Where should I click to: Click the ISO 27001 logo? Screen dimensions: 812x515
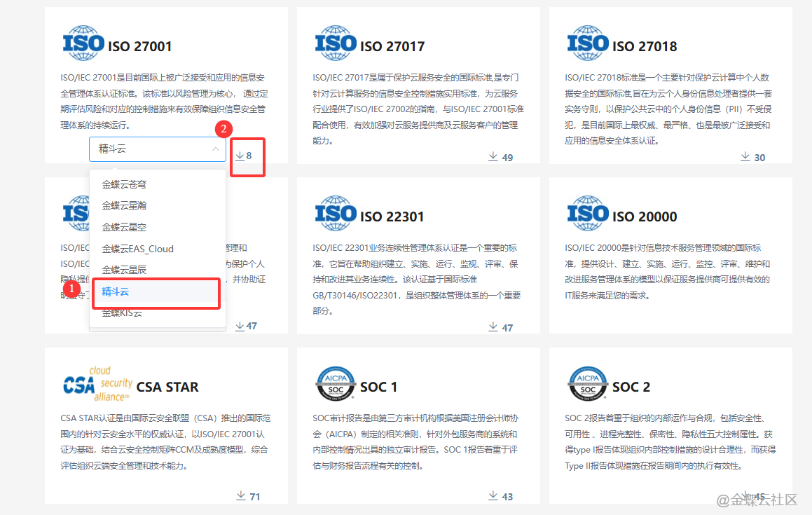coord(83,43)
